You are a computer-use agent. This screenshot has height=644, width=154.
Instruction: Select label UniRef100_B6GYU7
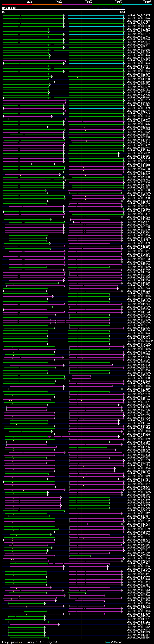point(138,100)
